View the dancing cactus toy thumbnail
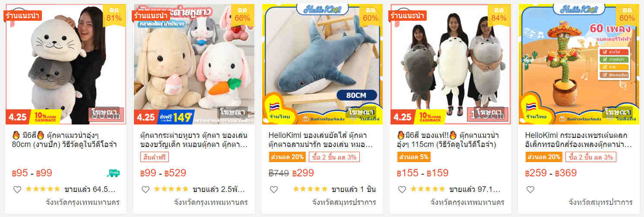Screen dimensions: 644x217 tap(579, 64)
